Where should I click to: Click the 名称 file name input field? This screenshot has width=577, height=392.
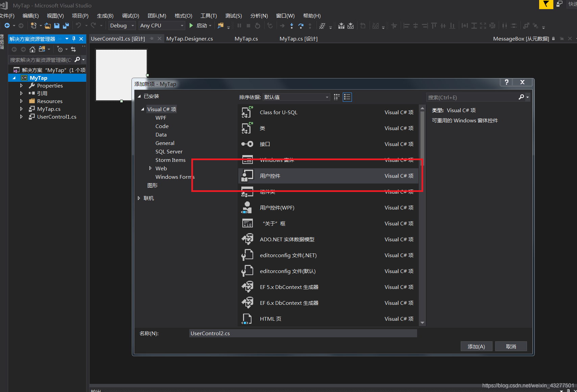coord(303,333)
